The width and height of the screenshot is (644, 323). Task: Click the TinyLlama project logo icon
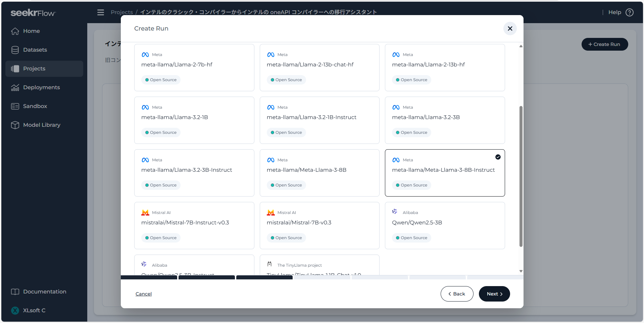tap(269, 264)
